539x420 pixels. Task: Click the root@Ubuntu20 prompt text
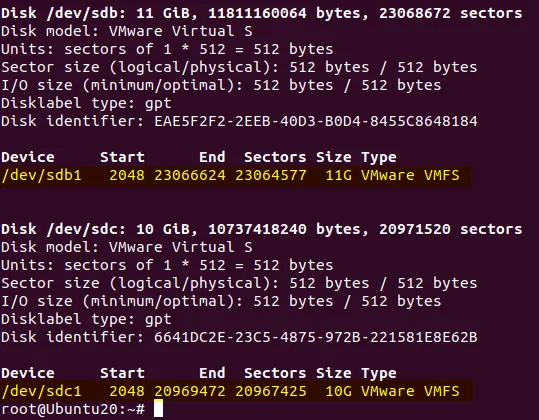click(x=73, y=409)
